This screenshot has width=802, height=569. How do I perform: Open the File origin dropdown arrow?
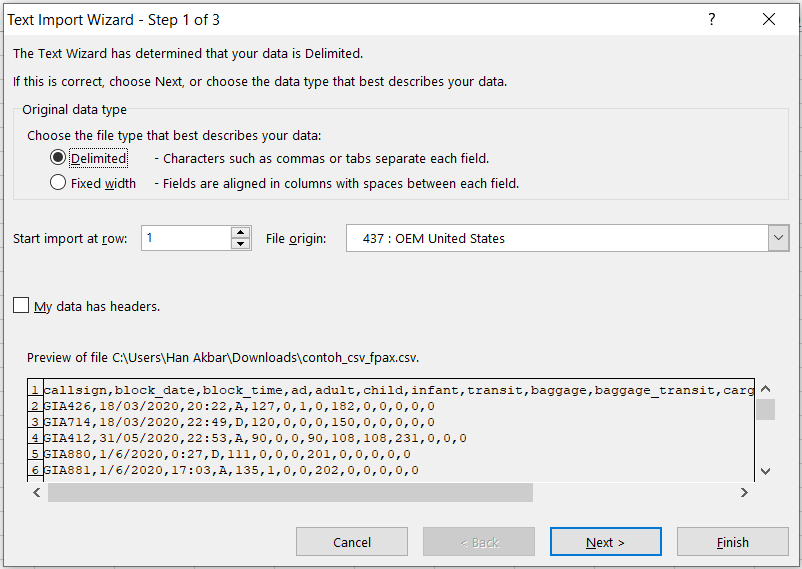coord(779,238)
